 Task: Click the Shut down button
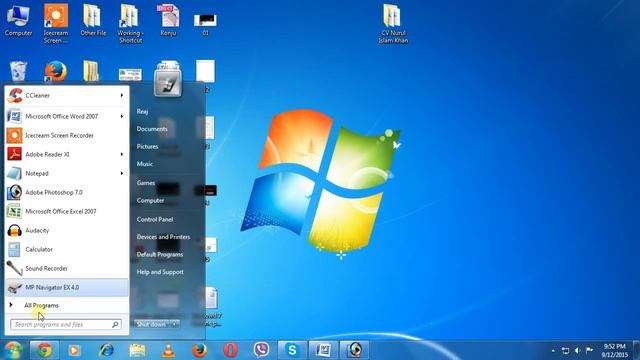(x=151, y=324)
